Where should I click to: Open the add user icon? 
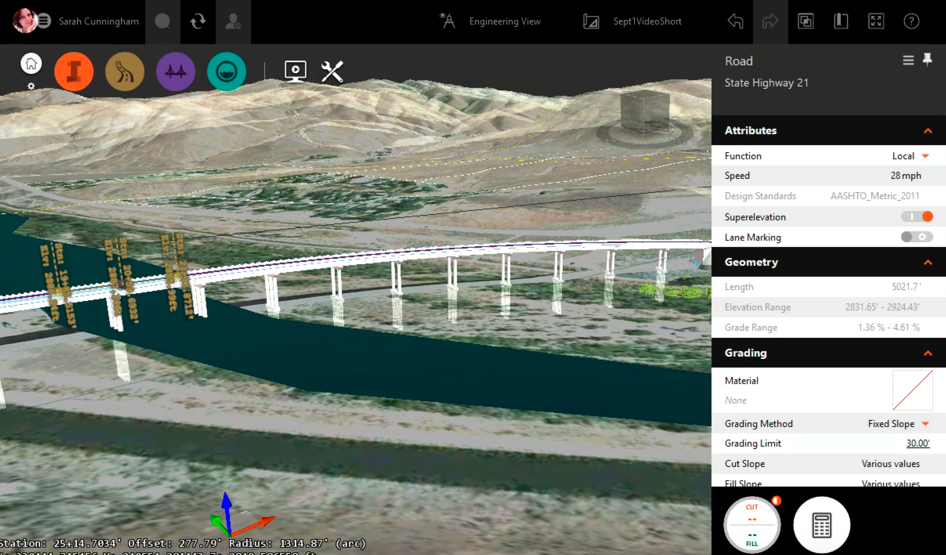pyautogui.click(x=233, y=22)
